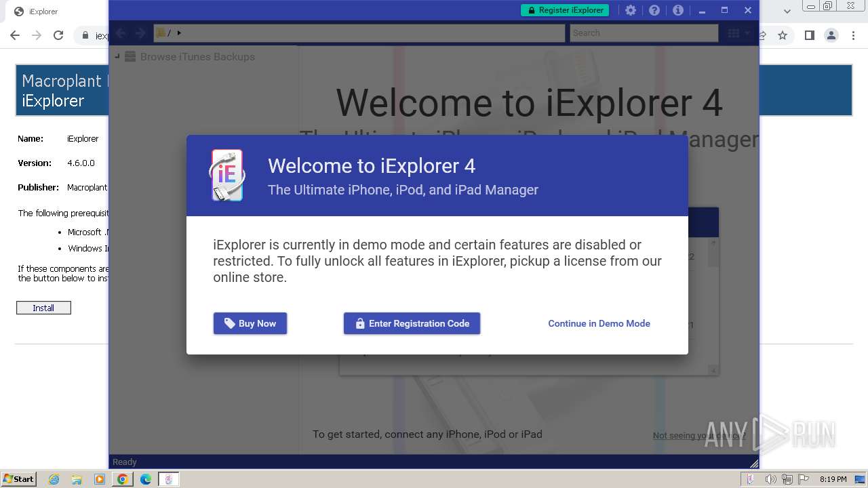Launch Internet Explorer from the taskbar
The height and width of the screenshot is (488, 868).
(54, 479)
